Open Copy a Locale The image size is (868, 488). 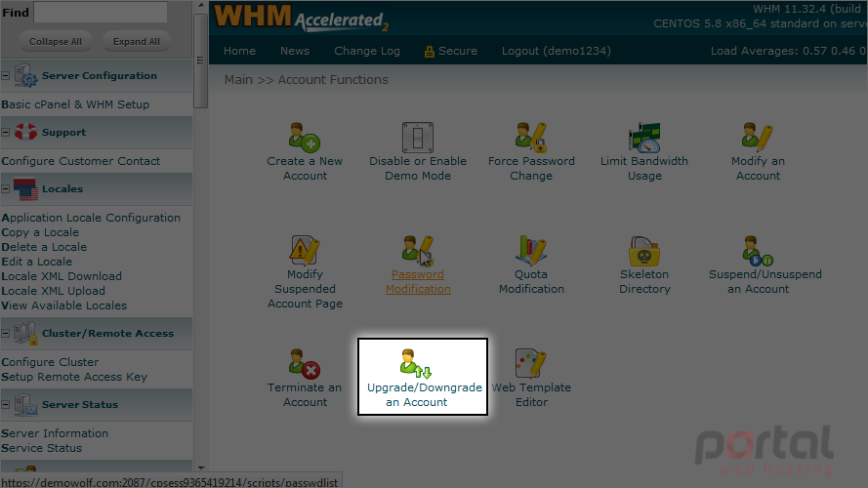[x=40, y=232]
